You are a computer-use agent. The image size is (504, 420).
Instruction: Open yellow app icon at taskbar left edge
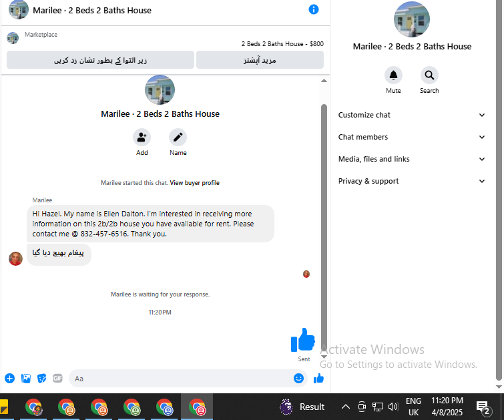[4, 407]
